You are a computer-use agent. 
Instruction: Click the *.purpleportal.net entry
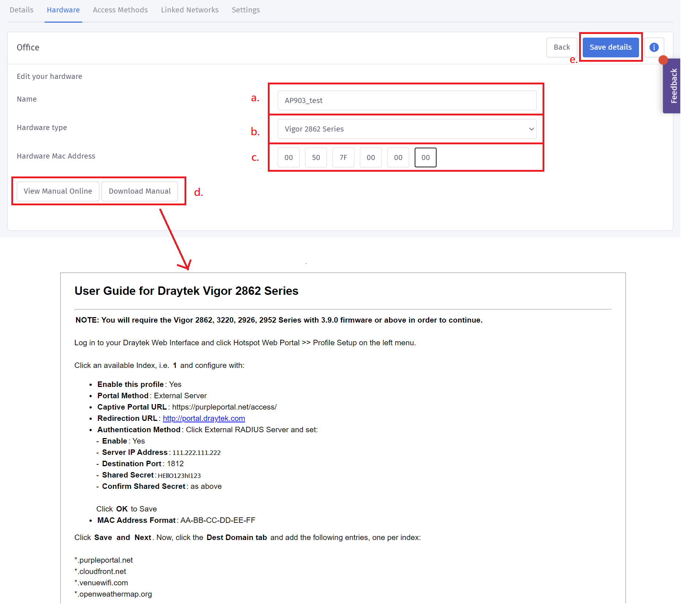coord(104,560)
